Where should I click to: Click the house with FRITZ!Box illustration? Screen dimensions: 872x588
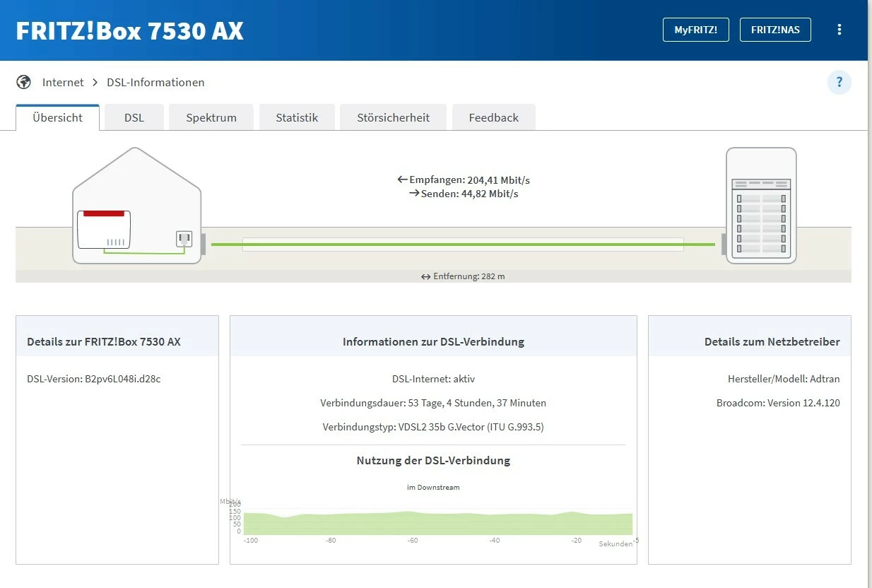click(137, 206)
